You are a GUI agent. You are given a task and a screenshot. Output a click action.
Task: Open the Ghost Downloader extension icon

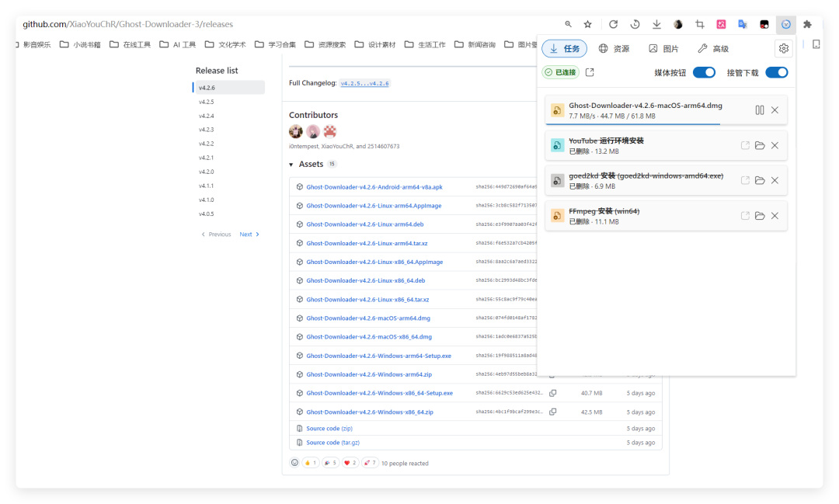tap(786, 24)
